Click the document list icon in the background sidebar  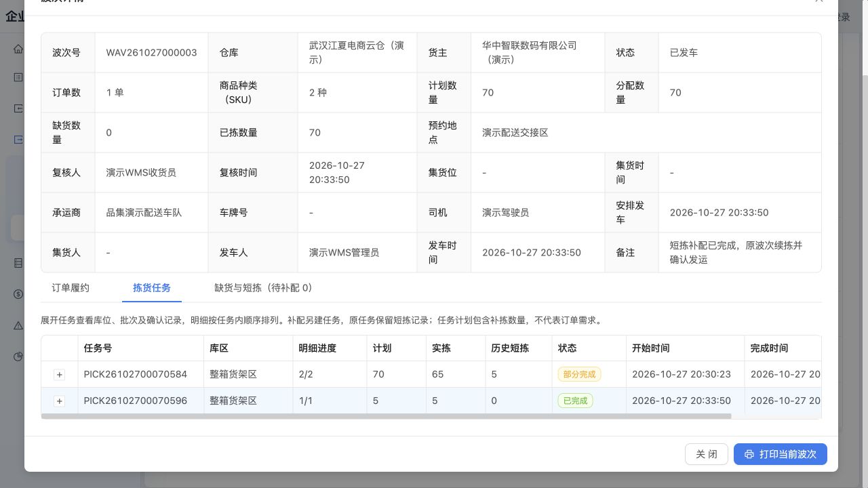(18, 77)
